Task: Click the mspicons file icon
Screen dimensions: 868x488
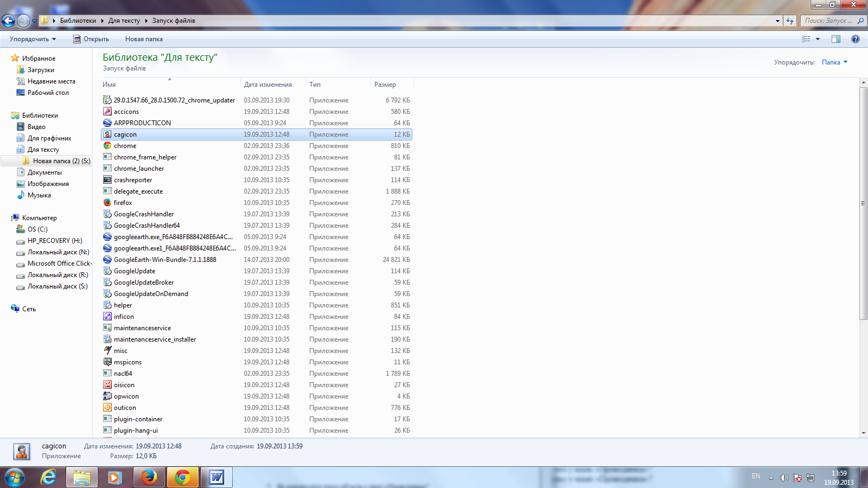Action: tap(107, 362)
